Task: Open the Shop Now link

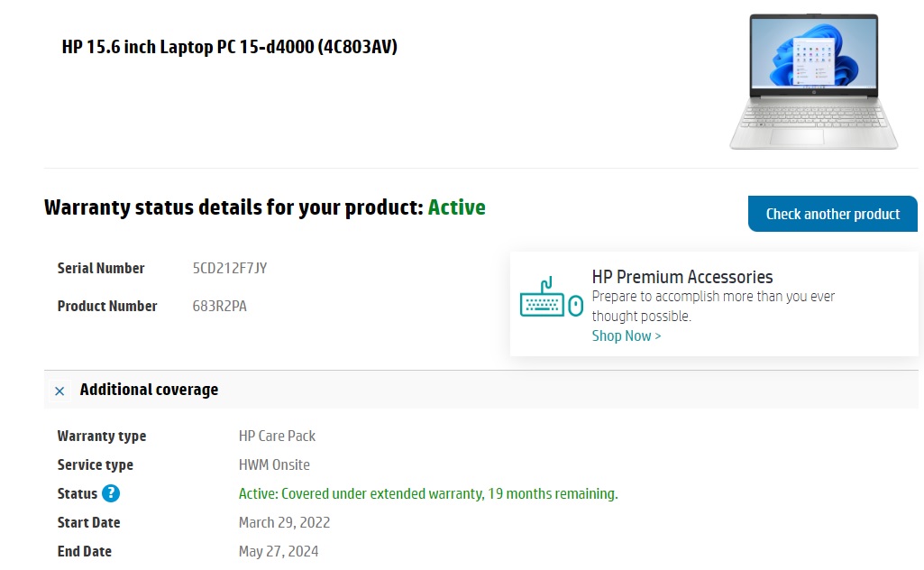Action: click(x=627, y=336)
